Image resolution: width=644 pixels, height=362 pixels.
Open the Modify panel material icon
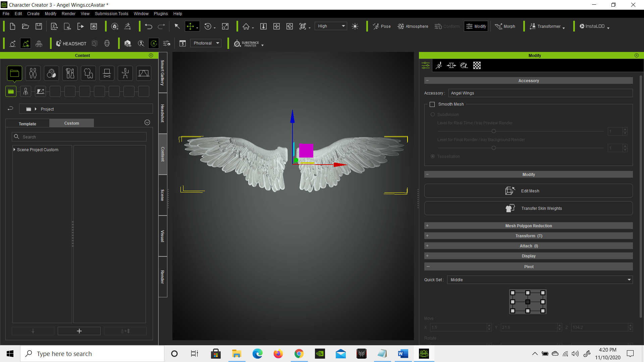point(464,65)
